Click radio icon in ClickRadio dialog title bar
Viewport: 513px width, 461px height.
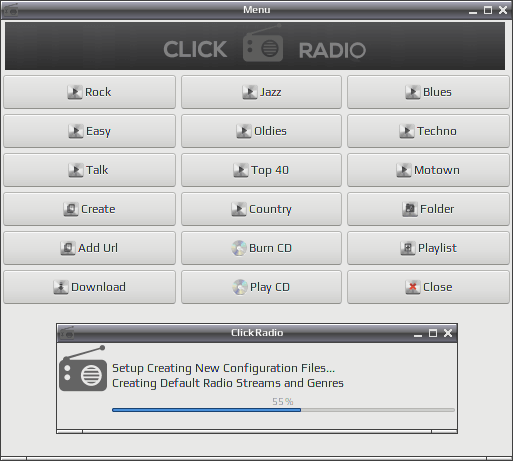(x=66, y=333)
